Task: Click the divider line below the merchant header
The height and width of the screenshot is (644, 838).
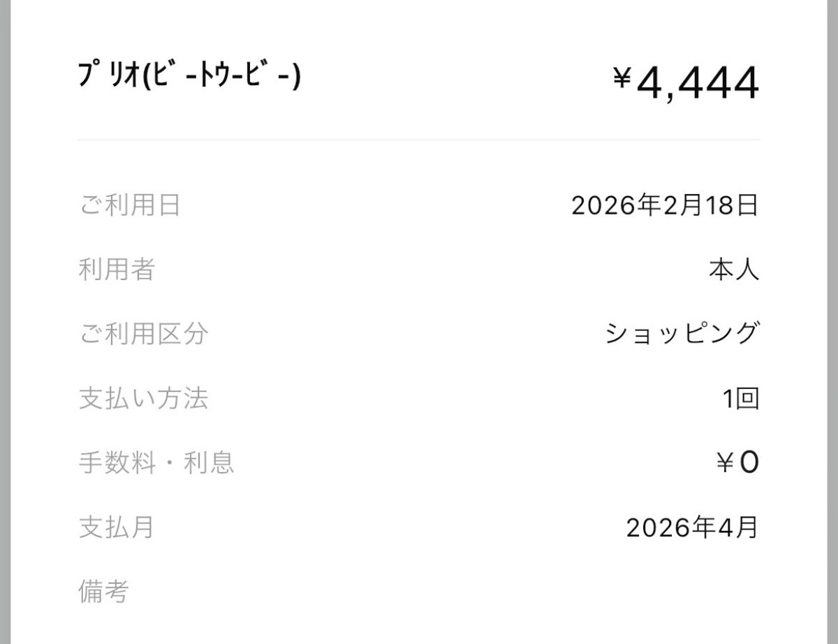Action: point(418,140)
